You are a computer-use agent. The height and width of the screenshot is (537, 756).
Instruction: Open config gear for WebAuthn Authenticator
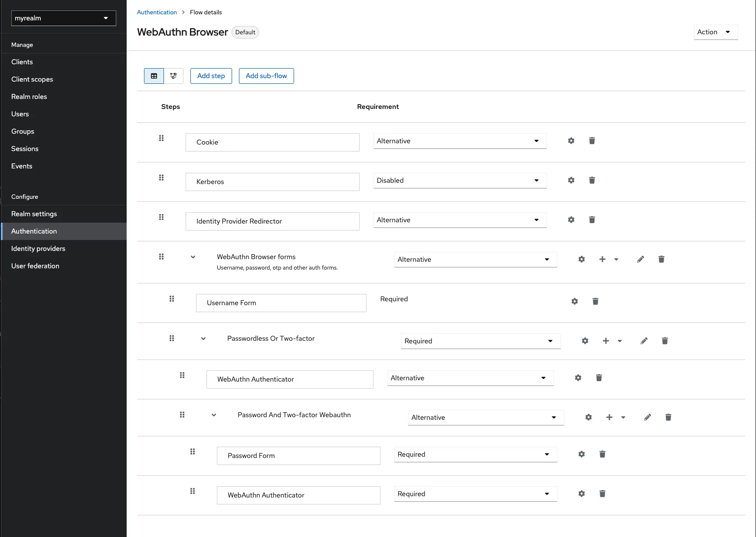click(x=578, y=378)
